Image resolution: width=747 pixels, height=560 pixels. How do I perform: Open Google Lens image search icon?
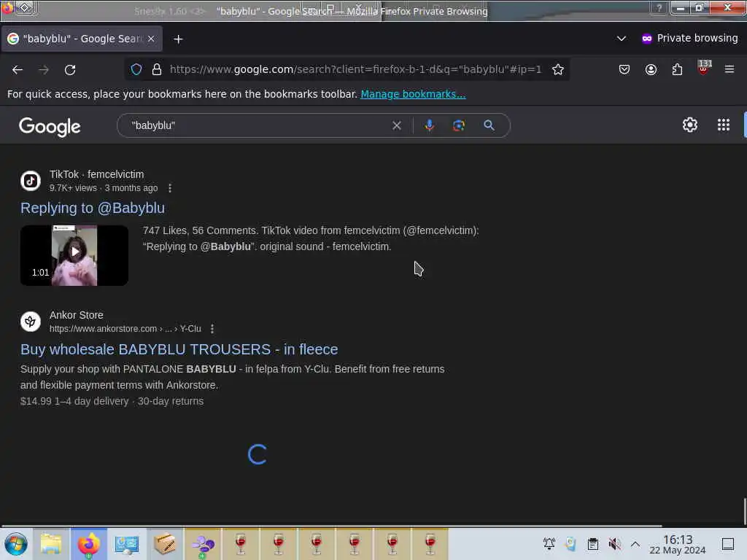coord(458,125)
